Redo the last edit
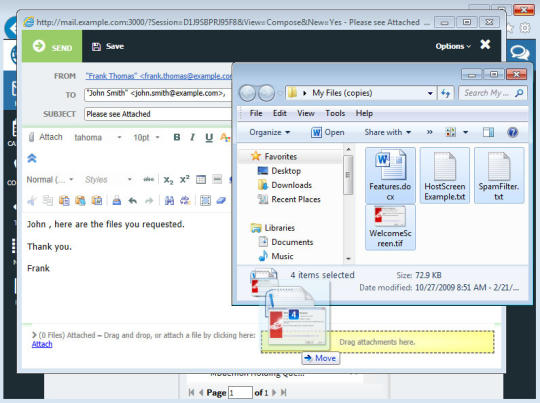540x403 pixels. coord(149,200)
